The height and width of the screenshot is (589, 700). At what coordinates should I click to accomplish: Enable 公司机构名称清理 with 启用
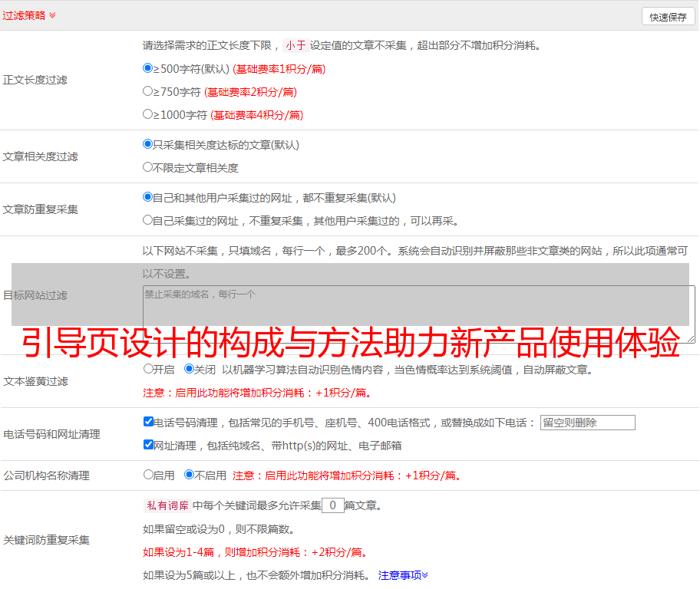149,475
